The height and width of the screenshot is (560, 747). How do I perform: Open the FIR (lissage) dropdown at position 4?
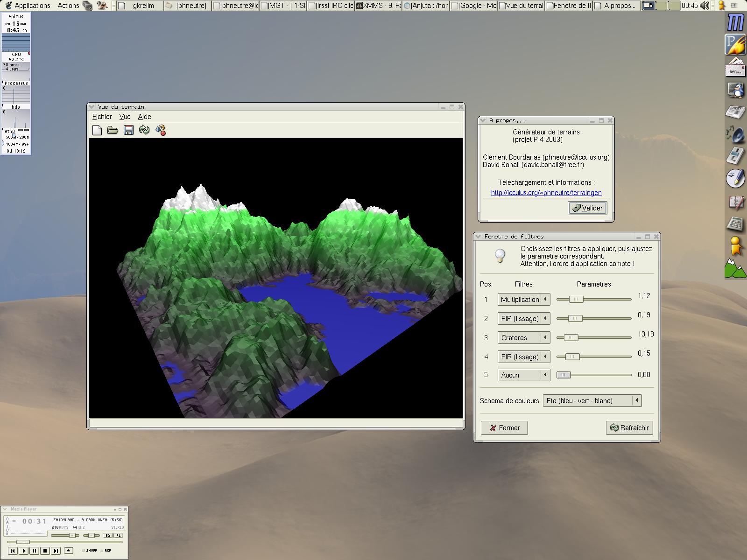click(523, 357)
